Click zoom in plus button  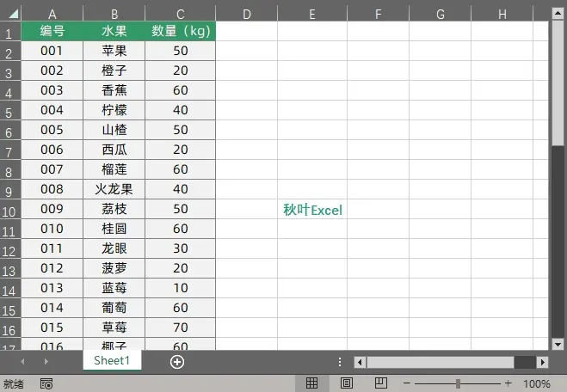tap(508, 383)
